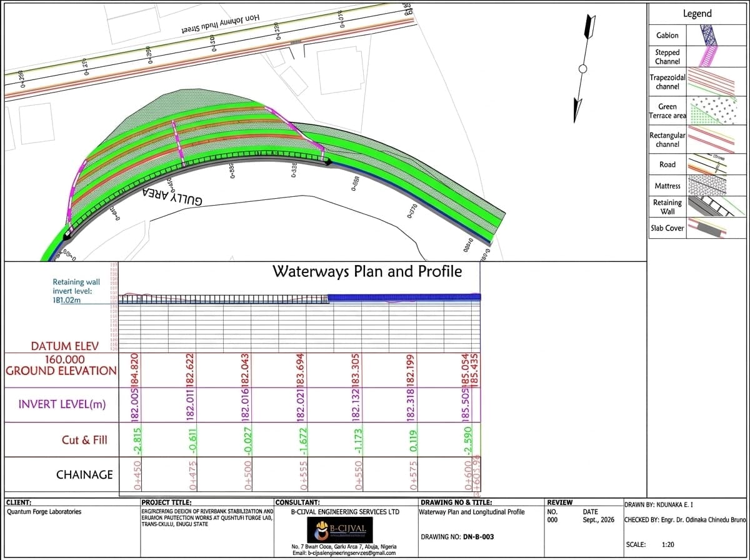Click the 'Green Terrace area' legend label

(667, 111)
